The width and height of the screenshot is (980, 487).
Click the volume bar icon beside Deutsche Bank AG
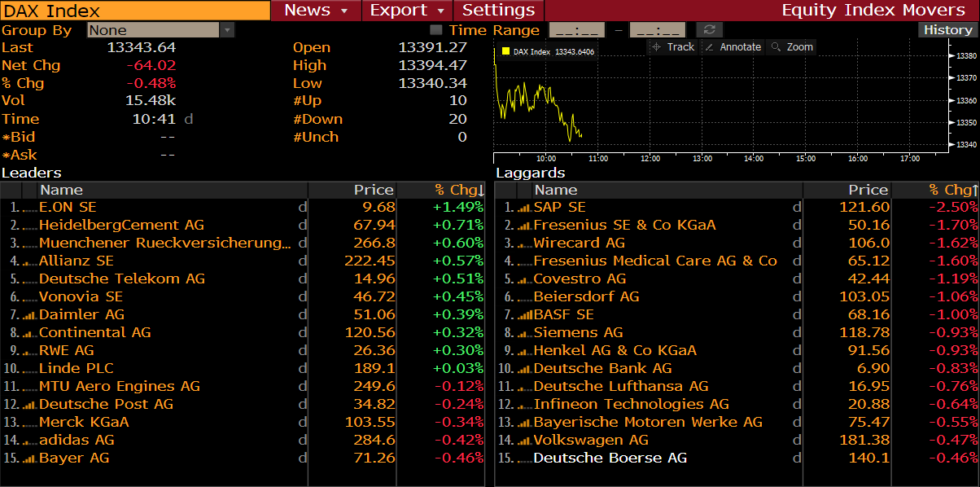(523, 369)
